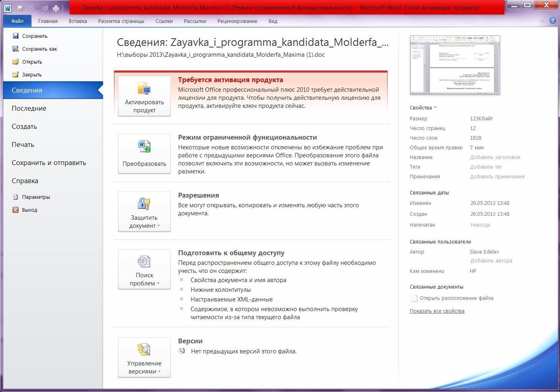Click Общее время правки value 7 мин

click(477, 148)
